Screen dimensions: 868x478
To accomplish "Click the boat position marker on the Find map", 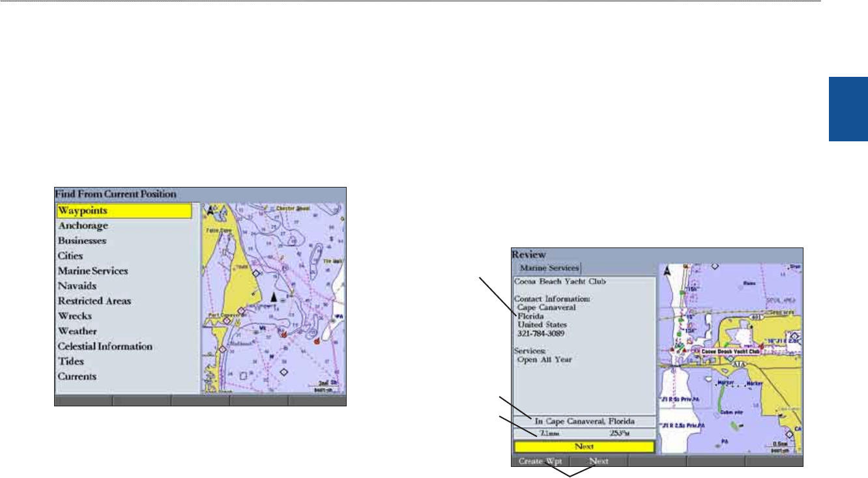I will pos(274,296).
